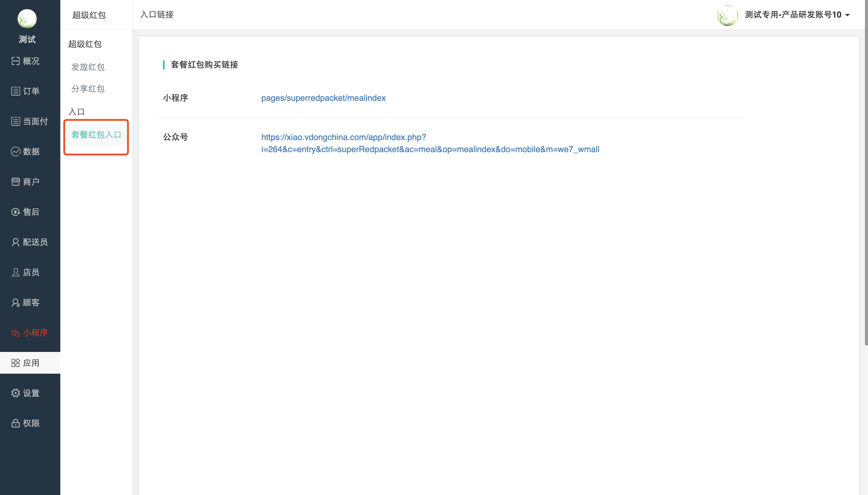Open 设置 menu label
Screen dimensions: 868x495
click(x=31, y=393)
